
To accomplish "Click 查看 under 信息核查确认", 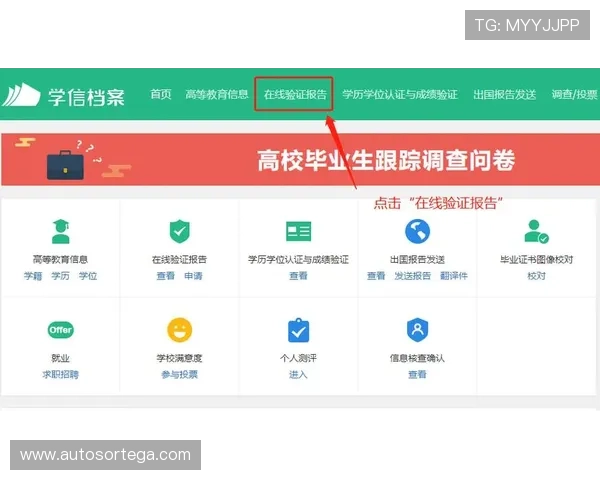I will 417,374.
